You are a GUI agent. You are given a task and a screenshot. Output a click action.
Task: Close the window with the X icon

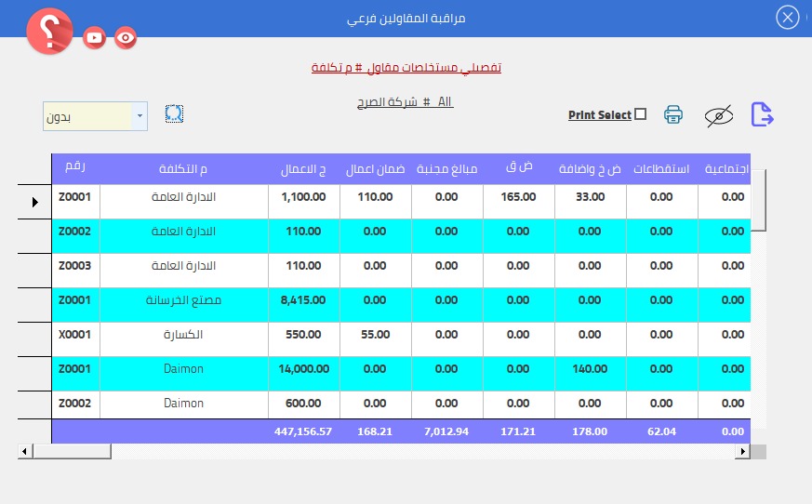coord(788,18)
